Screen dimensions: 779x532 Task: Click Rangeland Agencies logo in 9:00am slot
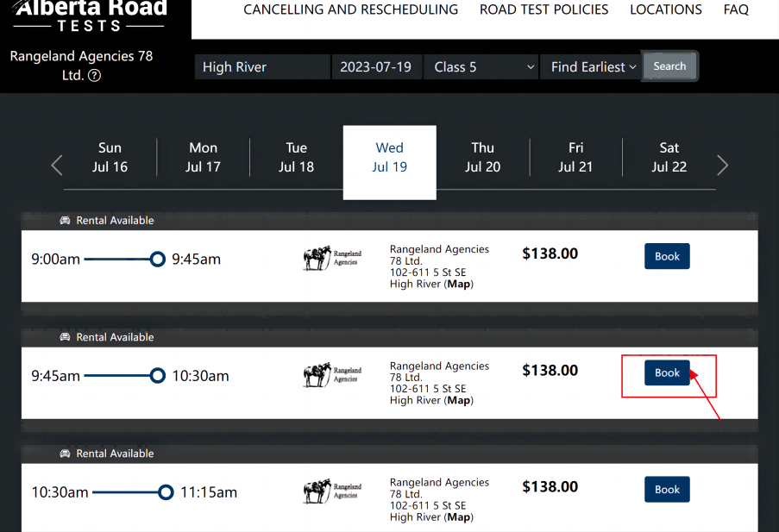click(332, 258)
